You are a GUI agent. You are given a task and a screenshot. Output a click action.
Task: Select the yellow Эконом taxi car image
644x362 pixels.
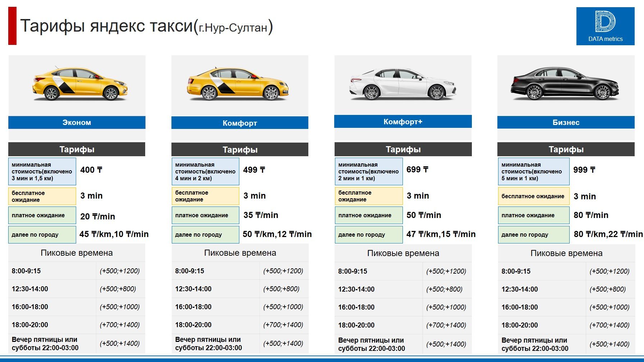[x=80, y=84]
